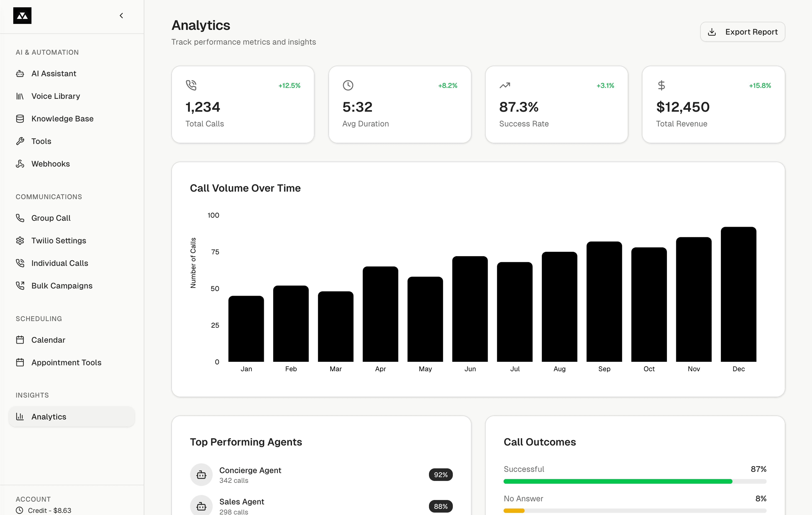Click the Credit balance link
Screen dimensions: 812x515
coord(49,510)
